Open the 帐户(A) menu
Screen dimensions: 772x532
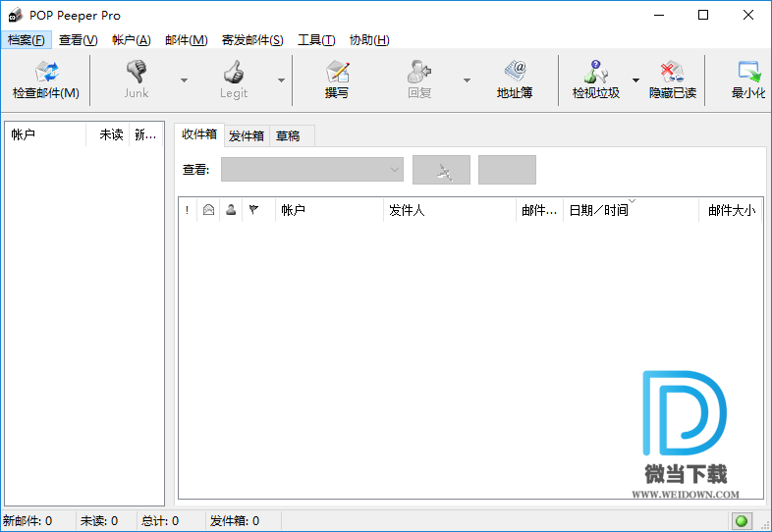tap(132, 40)
